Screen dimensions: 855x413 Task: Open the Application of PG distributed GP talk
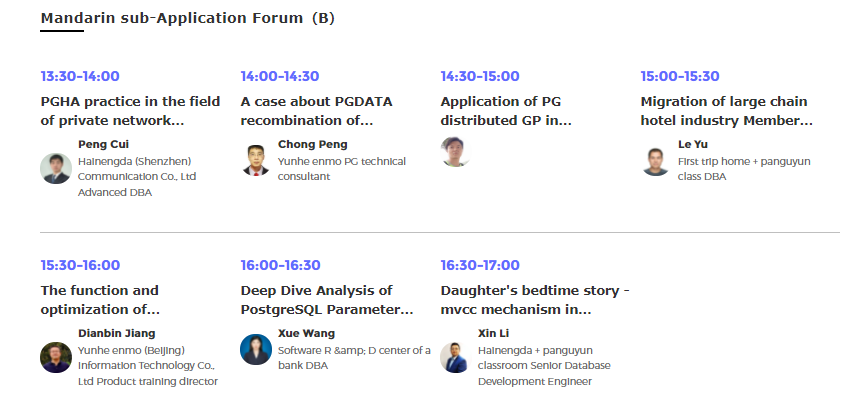506,111
